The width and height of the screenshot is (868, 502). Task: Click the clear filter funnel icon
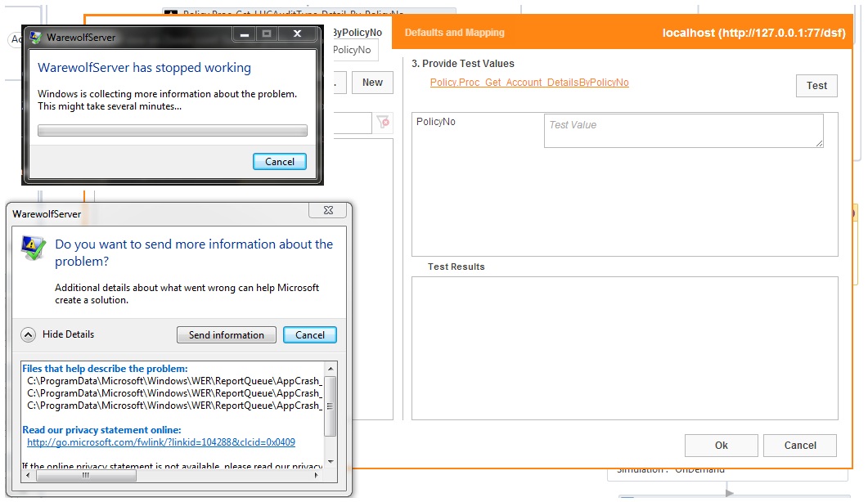click(x=383, y=122)
